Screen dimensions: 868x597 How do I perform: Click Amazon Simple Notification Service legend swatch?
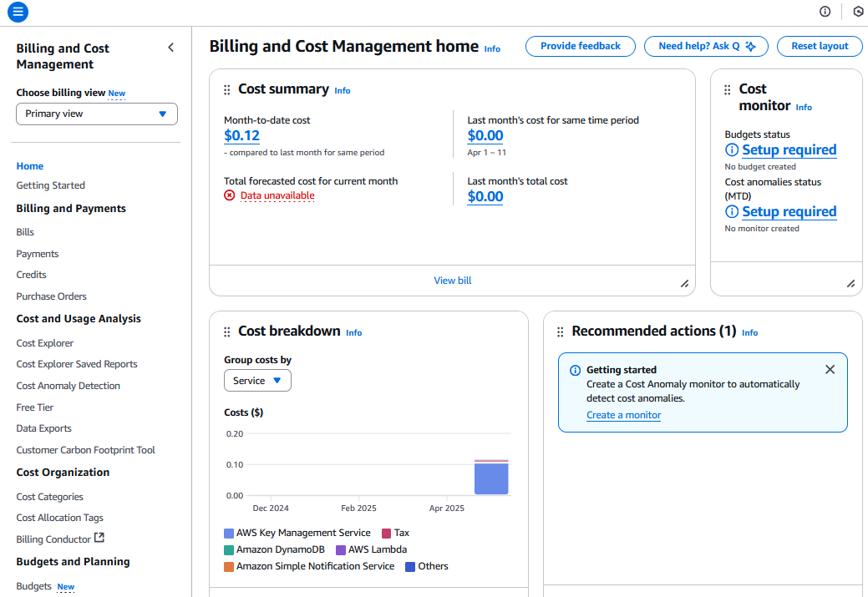[x=229, y=567]
